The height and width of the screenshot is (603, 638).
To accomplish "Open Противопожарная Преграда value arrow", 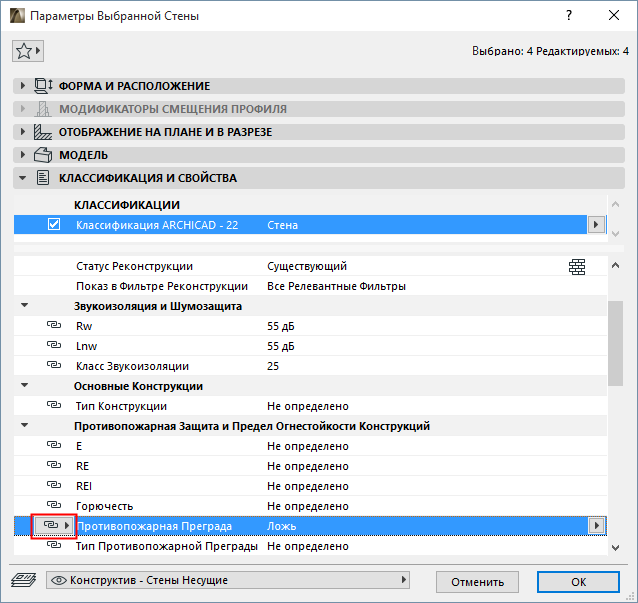I will (x=596, y=526).
